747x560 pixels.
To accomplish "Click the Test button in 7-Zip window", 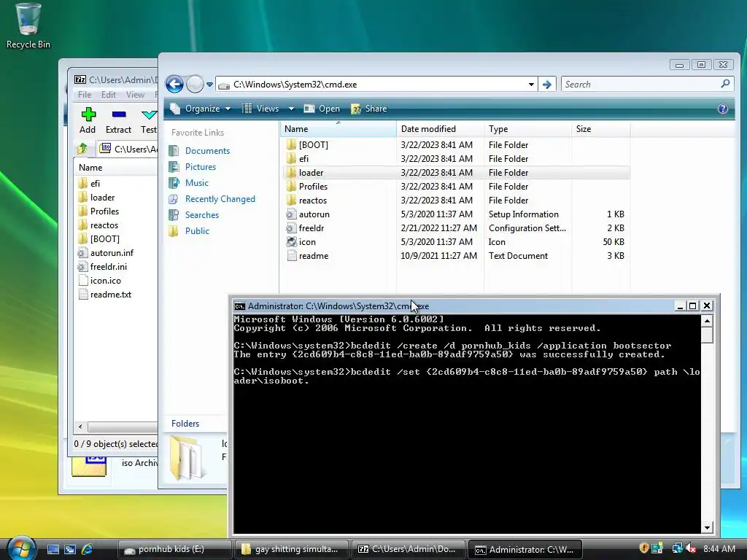I will point(149,120).
